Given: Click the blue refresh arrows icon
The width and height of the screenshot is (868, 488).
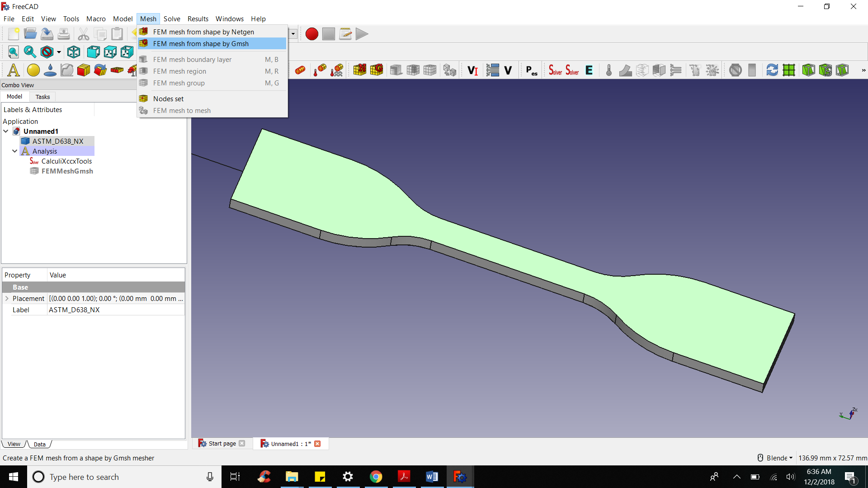Looking at the screenshot, I should coord(772,70).
